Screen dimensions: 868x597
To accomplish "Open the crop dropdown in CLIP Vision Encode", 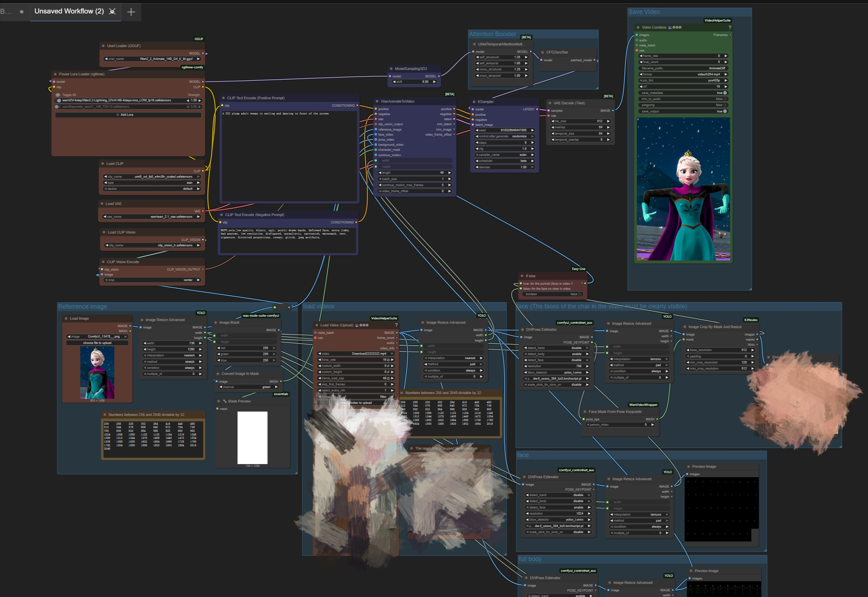I will point(152,280).
